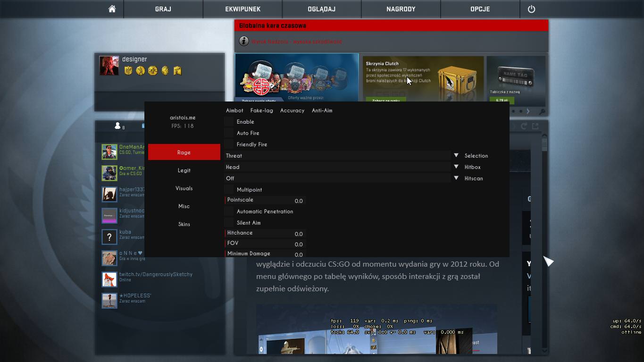Screen dimensions: 644x362
Task: Click hajper1337's avatar in friends list
Action: pyautogui.click(x=109, y=194)
